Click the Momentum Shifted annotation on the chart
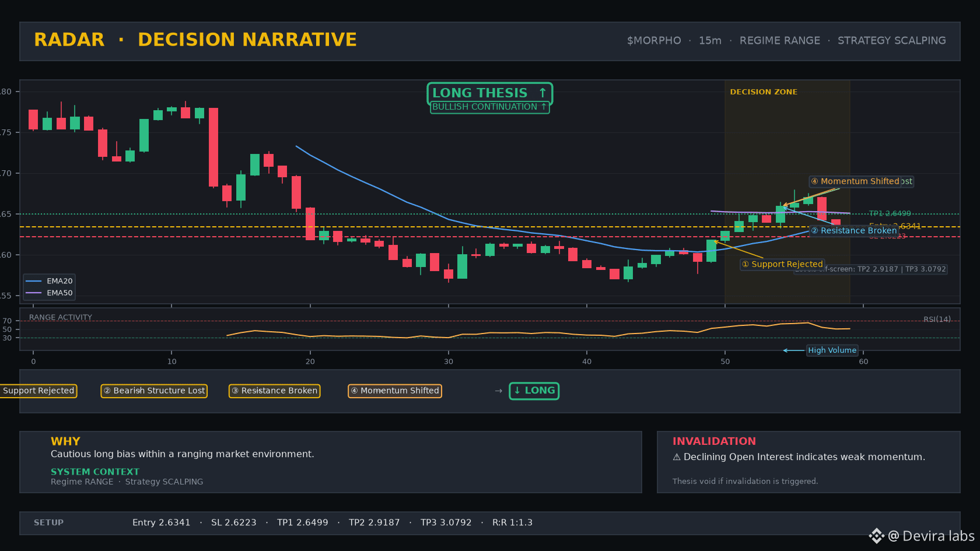The width and height of the screenshot is (980, 551). tap(855, 181)
